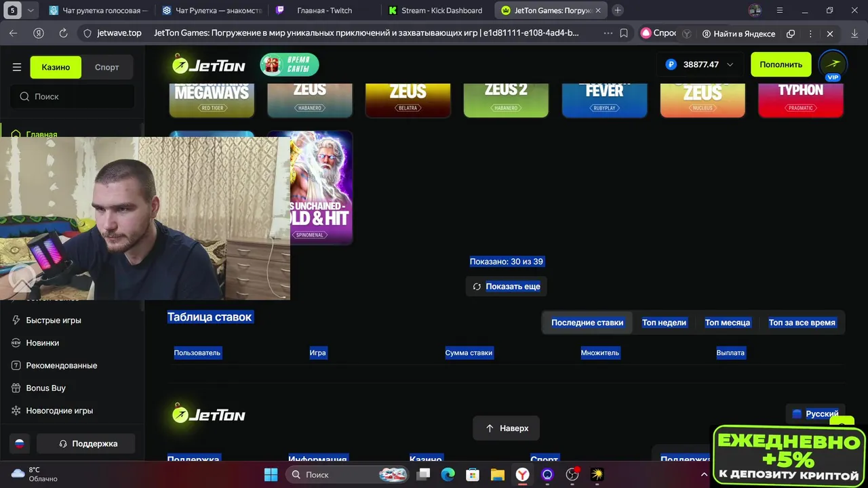Image resolution: width=868 pixels, height=488 pixels.
Task: Open the Zeus game by Nucleus
Action: point(703,100)
